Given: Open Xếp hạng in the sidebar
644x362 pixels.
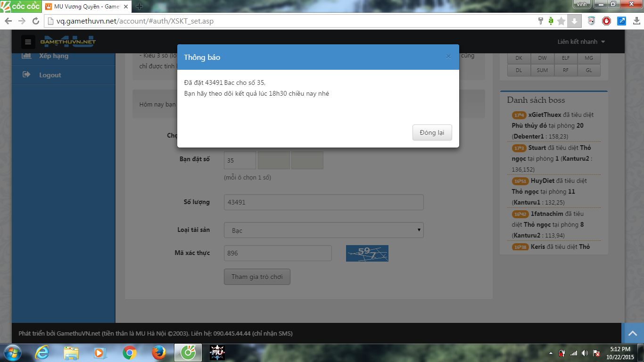Looking at the screenshot, I should point(53,56).
